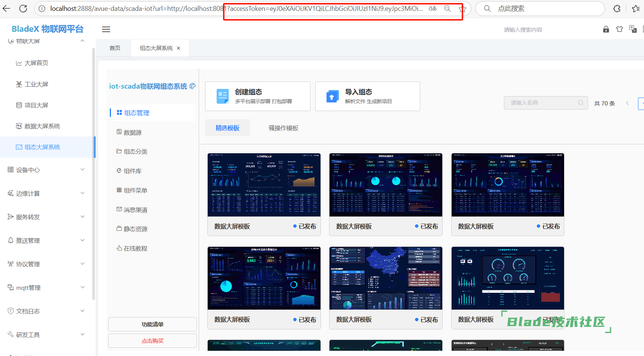The image size is (644, 356).
Task: Open the theme shirt icon
Action: pyautogui.click(x=619, y=29)
